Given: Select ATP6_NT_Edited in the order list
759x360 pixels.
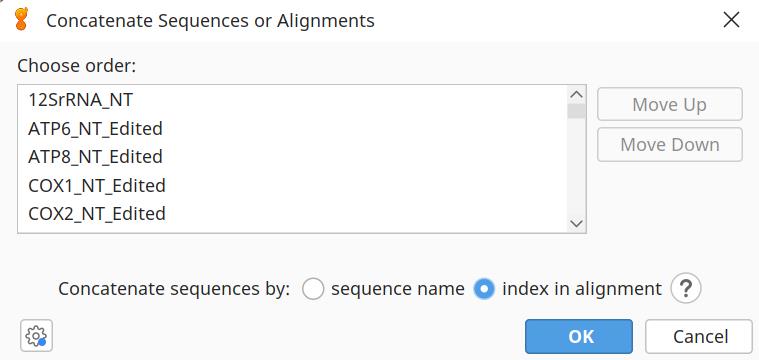Looking at the screenshot, I should click(292, 129).
